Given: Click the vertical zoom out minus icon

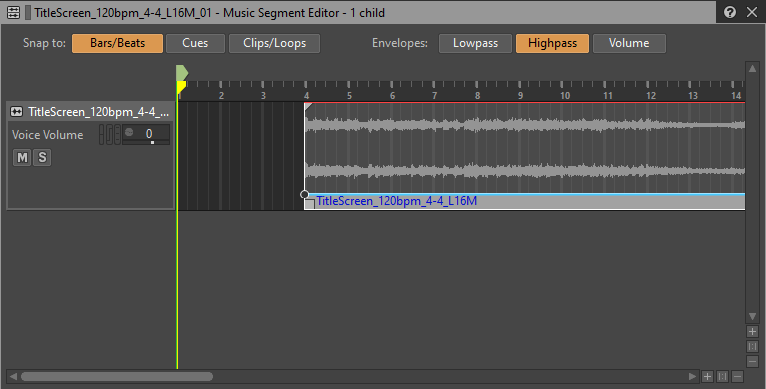Looking at the screenshot, I should click(752, 361).
